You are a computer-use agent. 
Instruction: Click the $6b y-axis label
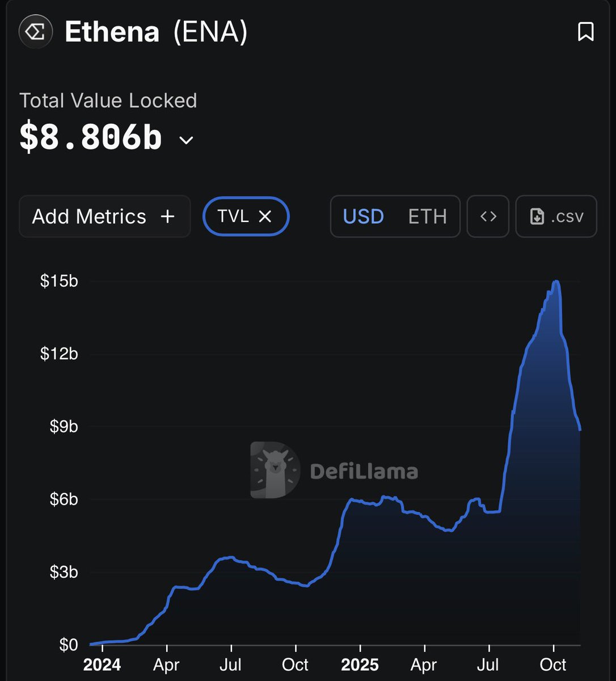64,499
